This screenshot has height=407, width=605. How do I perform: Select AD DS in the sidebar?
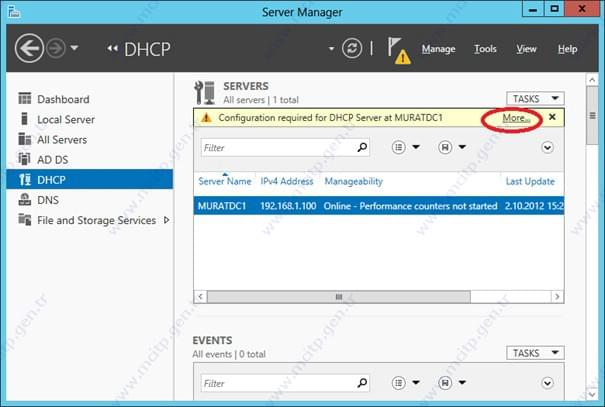tap(52, 160)
